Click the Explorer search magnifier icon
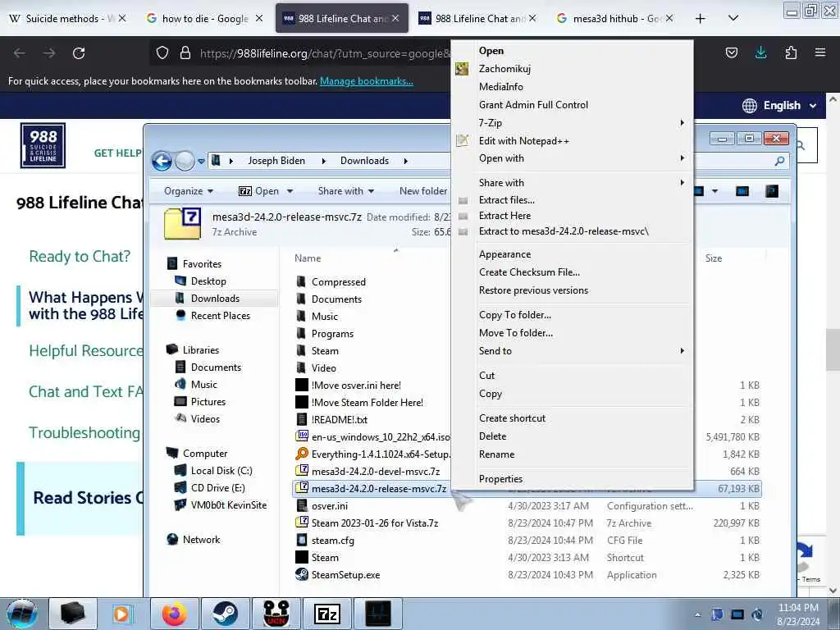 779,160
